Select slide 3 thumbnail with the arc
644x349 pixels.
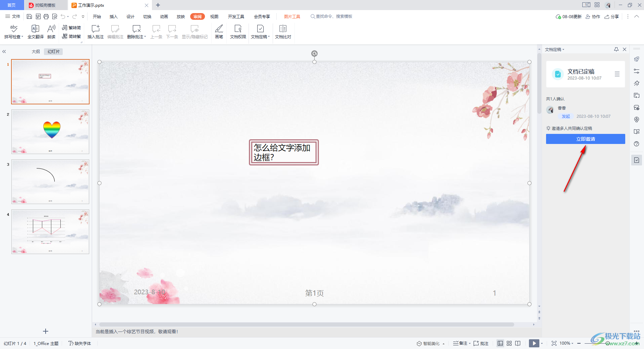pyautogui.click(x=50, y=182)
